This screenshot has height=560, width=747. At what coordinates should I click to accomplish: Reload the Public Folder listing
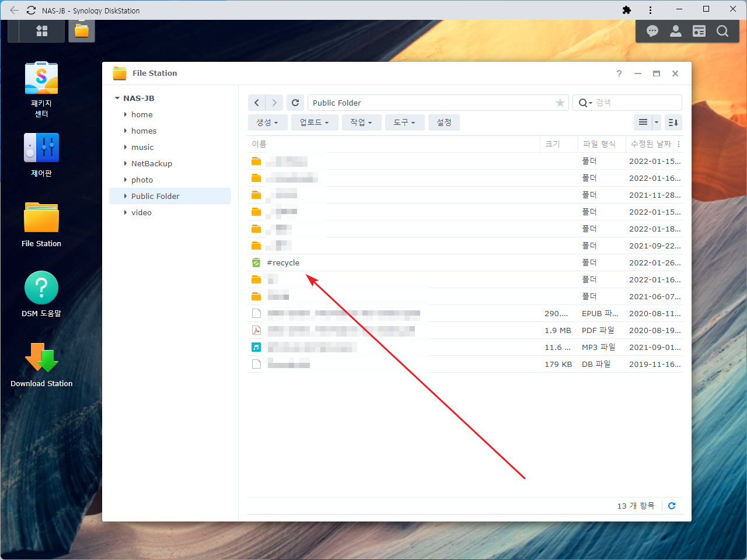point(295,103)
